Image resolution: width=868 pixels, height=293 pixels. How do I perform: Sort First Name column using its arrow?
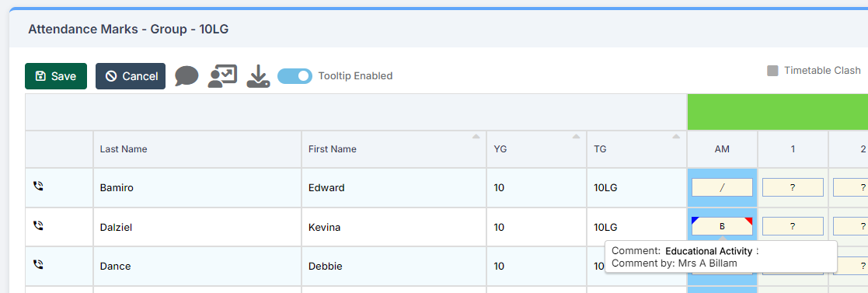click(x=476, y=136)
